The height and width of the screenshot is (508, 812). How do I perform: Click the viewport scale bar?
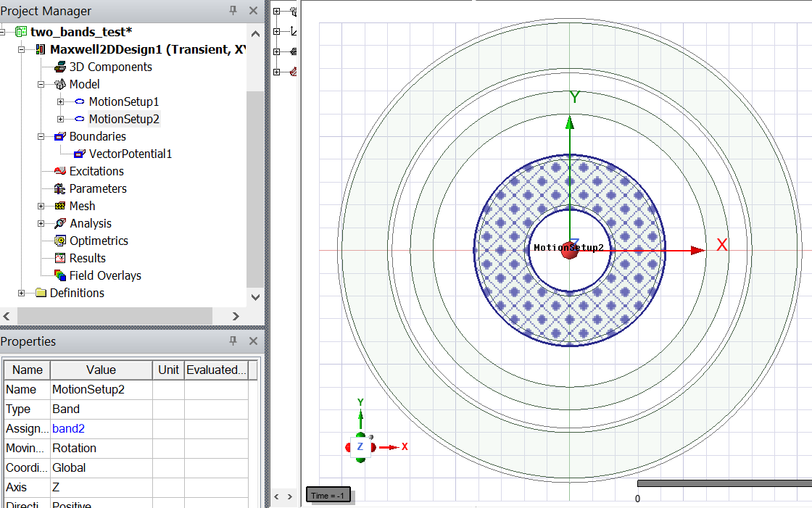[724, 483]
